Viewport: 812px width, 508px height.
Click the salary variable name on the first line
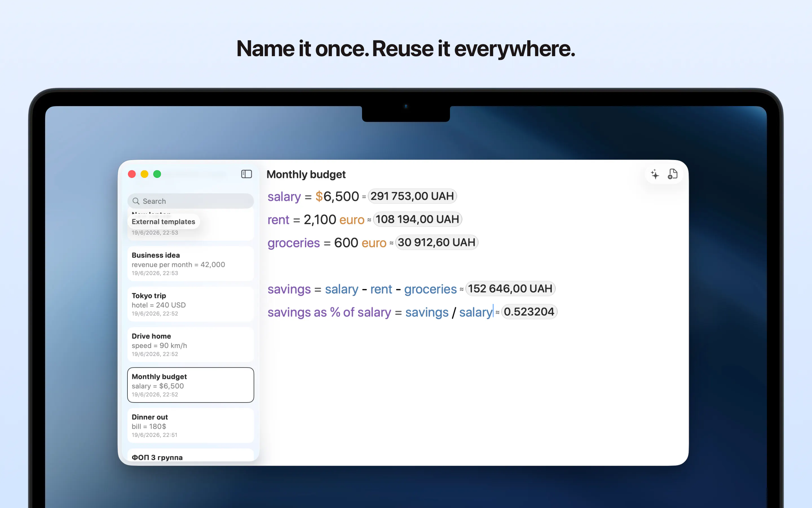(x=284, y=197)
